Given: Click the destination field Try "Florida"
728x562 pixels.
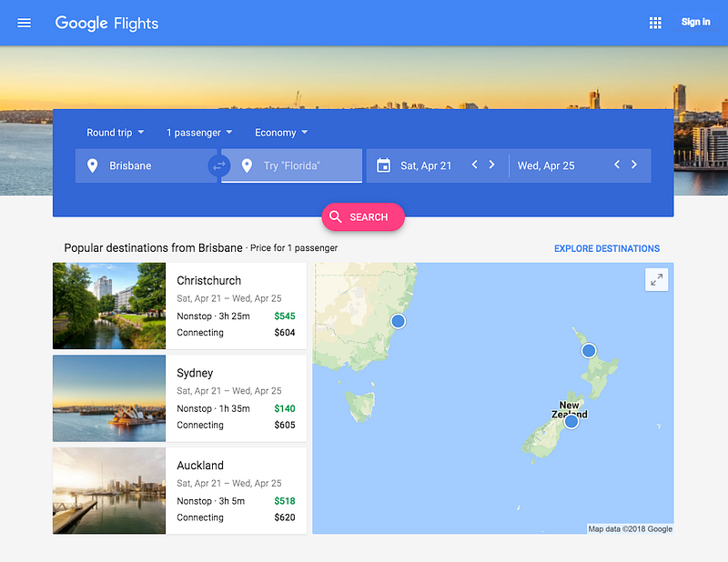Looking at the screenshot, I should pos(291,166).
